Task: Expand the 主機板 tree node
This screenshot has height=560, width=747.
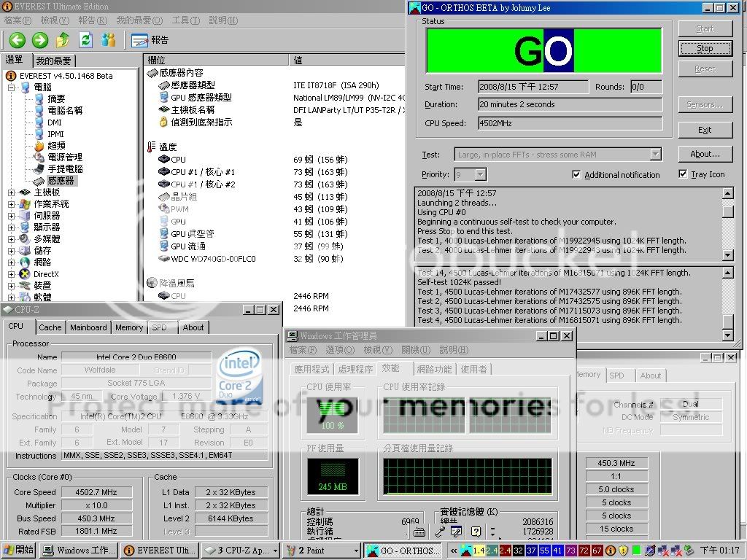Action: tap(12, 192)
